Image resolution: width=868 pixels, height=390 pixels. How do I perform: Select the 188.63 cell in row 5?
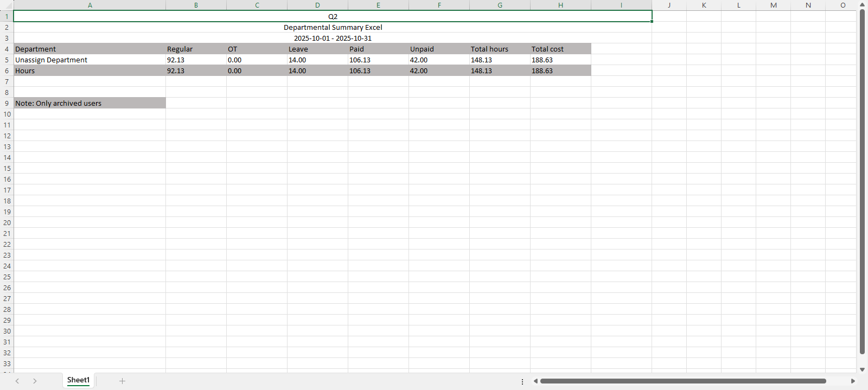pos(560,60)
